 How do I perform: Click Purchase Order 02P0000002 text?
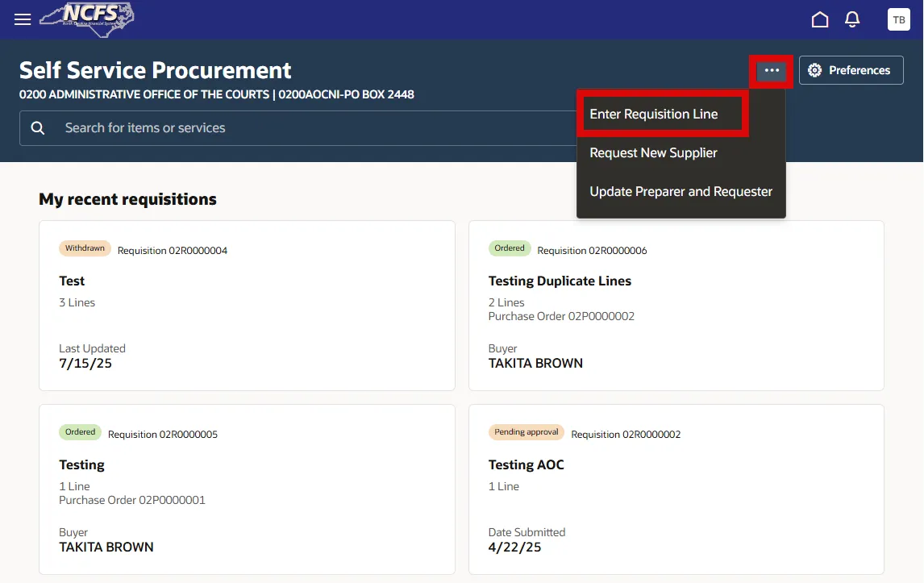click(561, 316)
